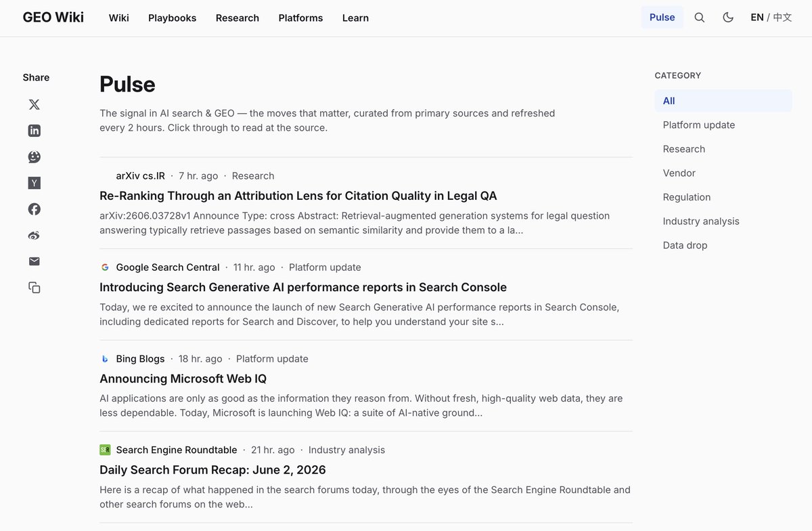This screenshot has height=531, width=812.
Task: Click the CATEGORY sidebar heading
Action: coord(678,75)
